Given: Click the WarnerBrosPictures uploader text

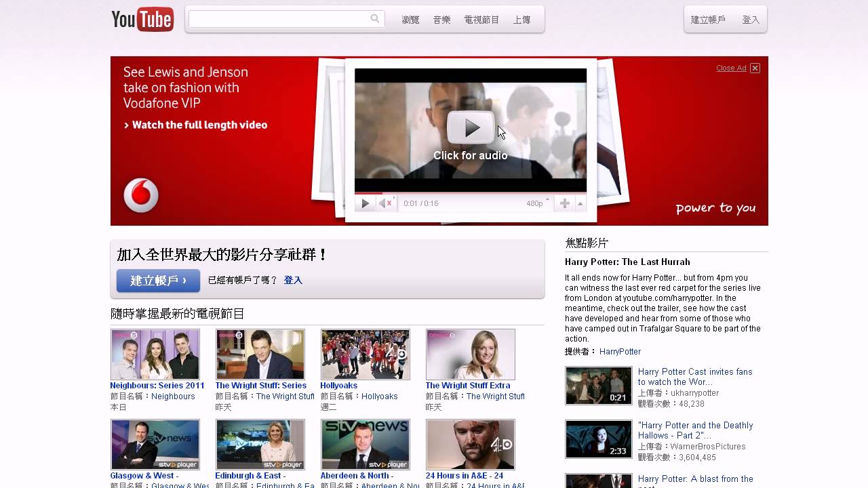Looking at the screenshot, I should [x=708, y=447].
